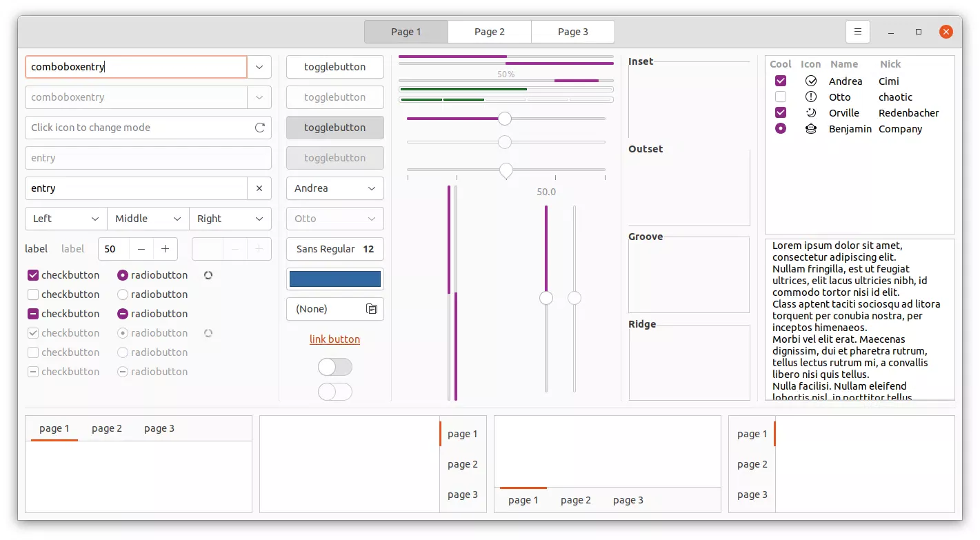The width and height of the screenshot is (980, 540).
Task: Select the 'Cimi' nick cell
Action: tap(889, 81)
